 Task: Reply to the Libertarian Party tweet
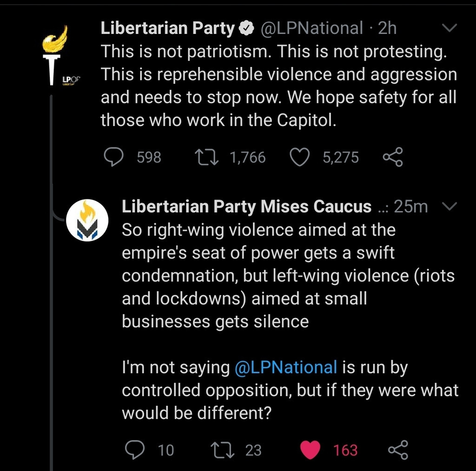click(113, 157)
